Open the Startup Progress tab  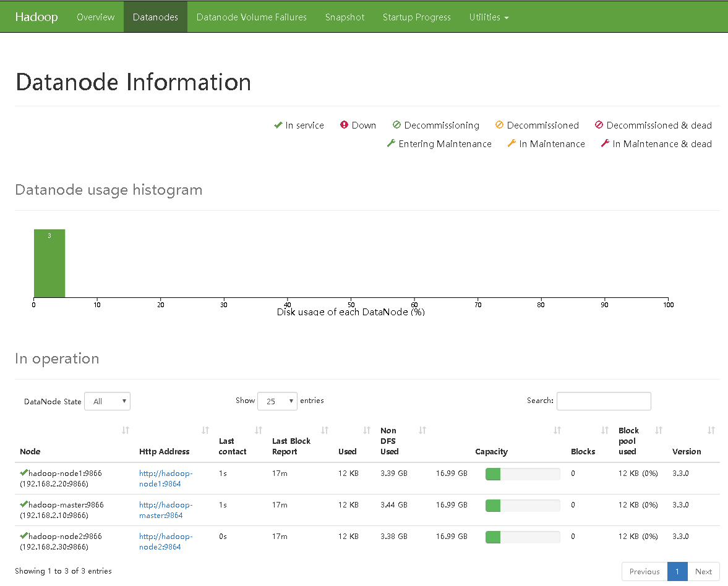(x=416, y=17)
